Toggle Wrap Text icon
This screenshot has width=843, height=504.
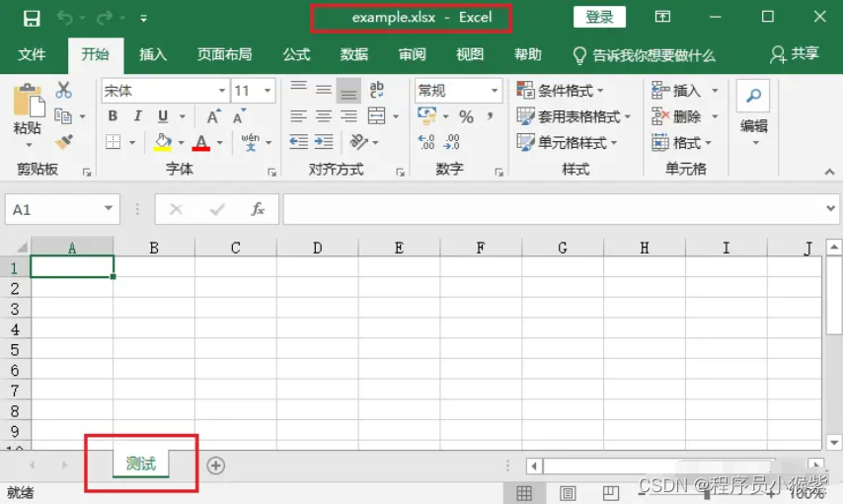376,90
